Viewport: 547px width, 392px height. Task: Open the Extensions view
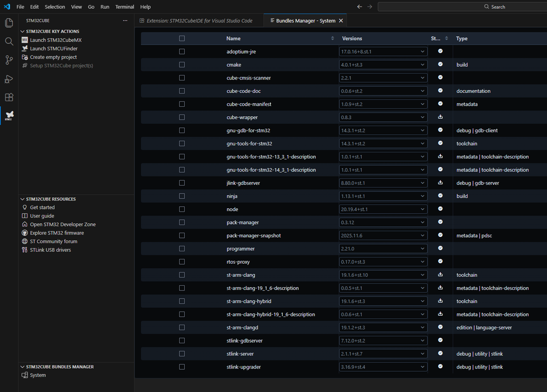[9, 98]
